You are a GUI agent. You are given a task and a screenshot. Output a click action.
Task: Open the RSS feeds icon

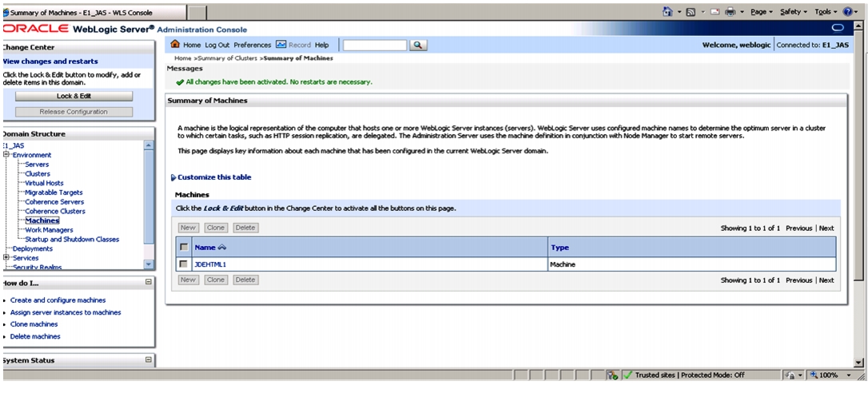pos(691,12)
